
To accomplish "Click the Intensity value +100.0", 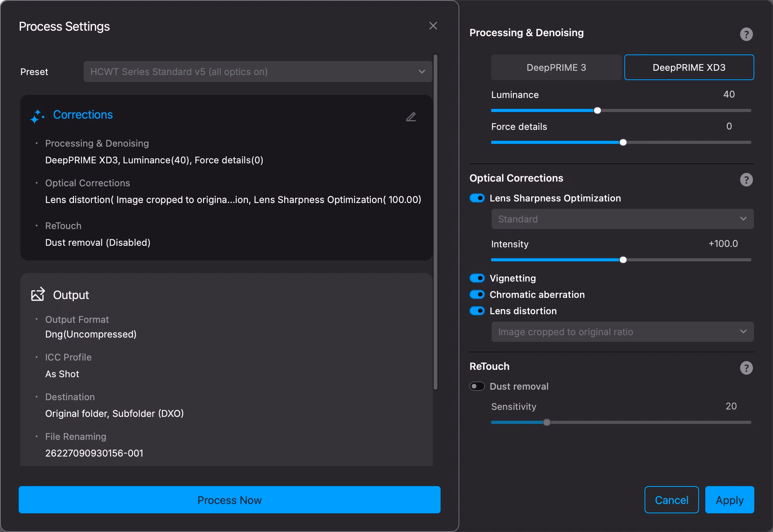I will click(723, 244).
